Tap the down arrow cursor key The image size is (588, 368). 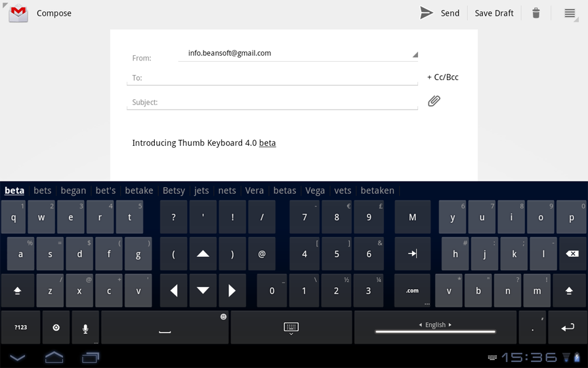pos(203,290)
